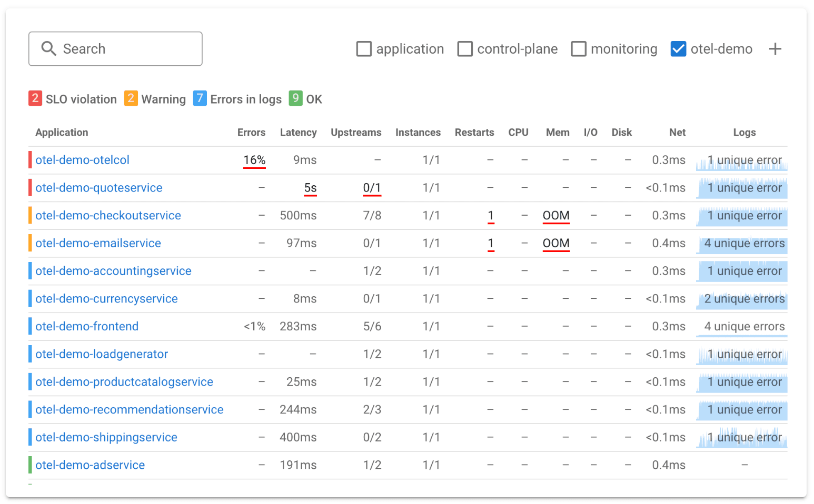Image resolution: width=814 pixels, height=504 pixels.
Task: Click the Errors column header
Action: pos(251,133)
